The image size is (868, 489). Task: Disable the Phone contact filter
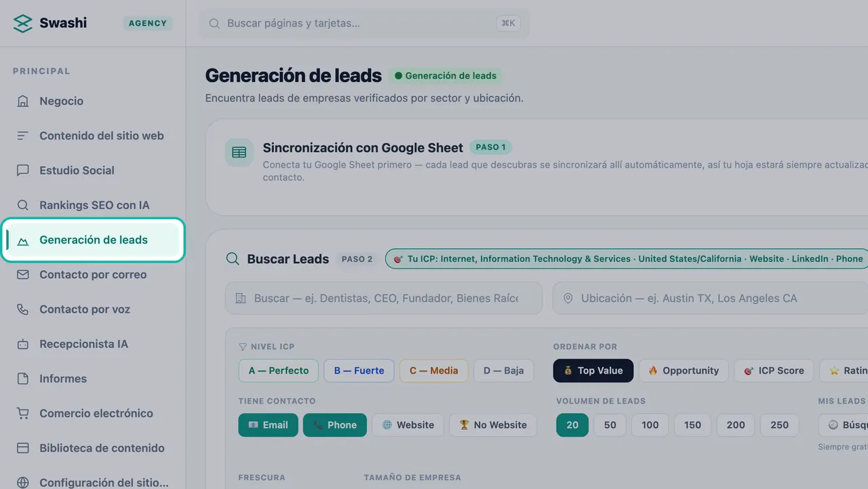(335, 425)
